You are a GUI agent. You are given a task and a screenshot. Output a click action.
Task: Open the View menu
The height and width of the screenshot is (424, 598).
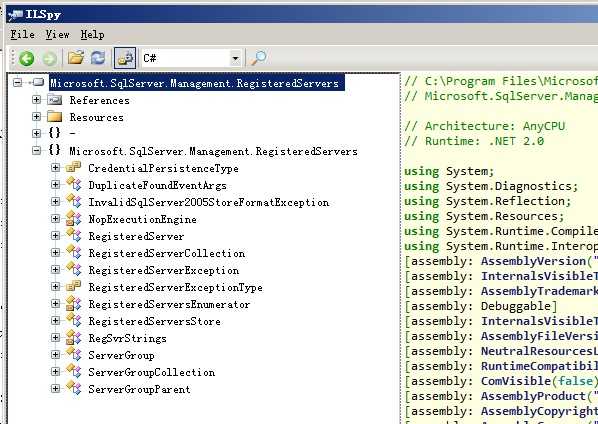[58, 35]
